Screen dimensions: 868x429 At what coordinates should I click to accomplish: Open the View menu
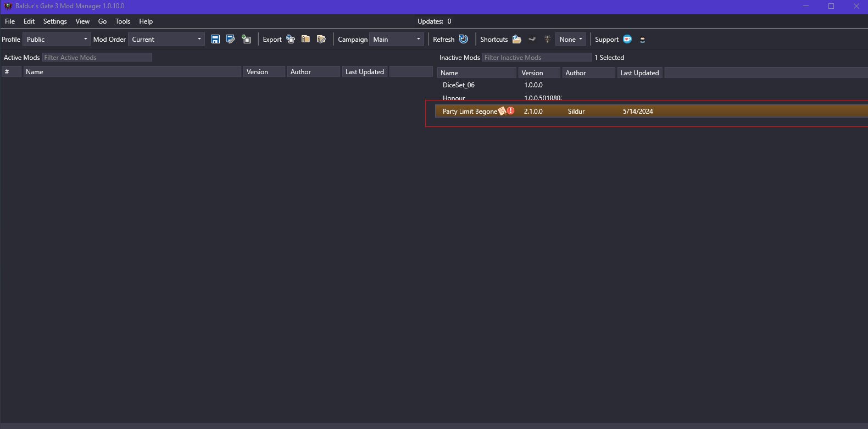82,21
